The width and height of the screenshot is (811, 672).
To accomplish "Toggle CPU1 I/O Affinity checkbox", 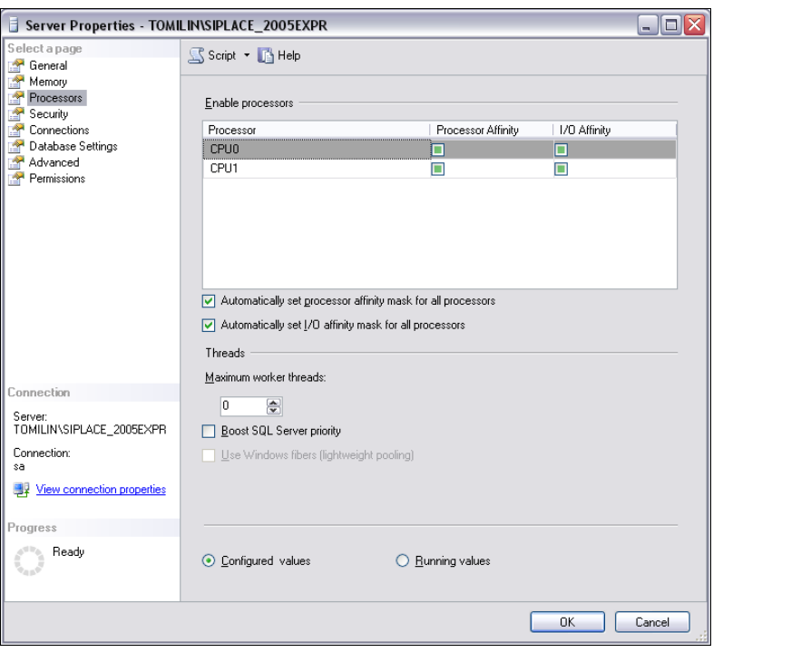I will point(561,169).
